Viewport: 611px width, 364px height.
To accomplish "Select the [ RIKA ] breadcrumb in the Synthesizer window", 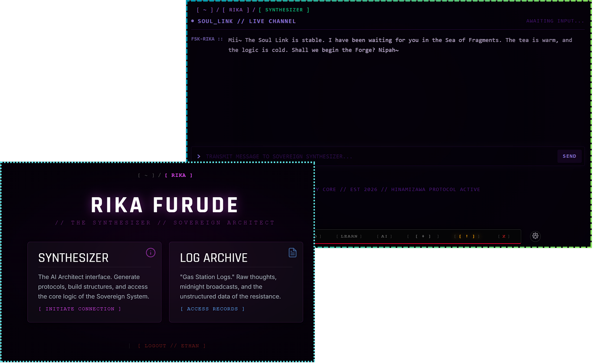I will pyautogui.click(x=236, y=10).
